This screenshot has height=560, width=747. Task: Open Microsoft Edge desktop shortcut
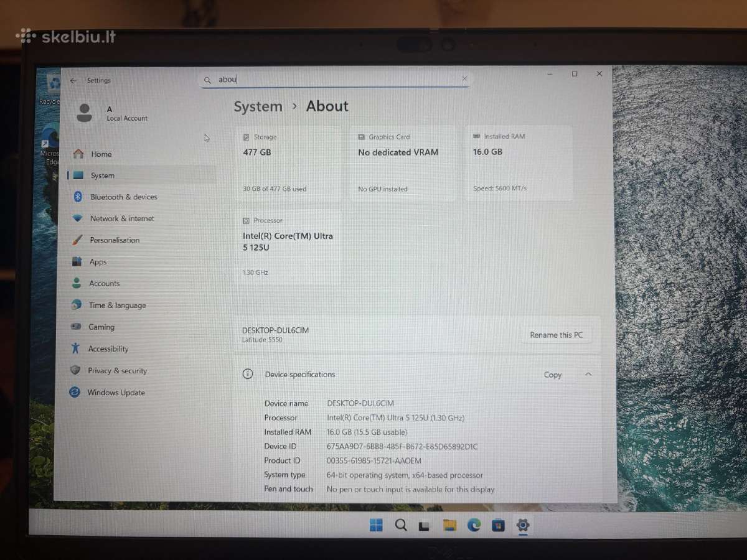pos(50,143)
